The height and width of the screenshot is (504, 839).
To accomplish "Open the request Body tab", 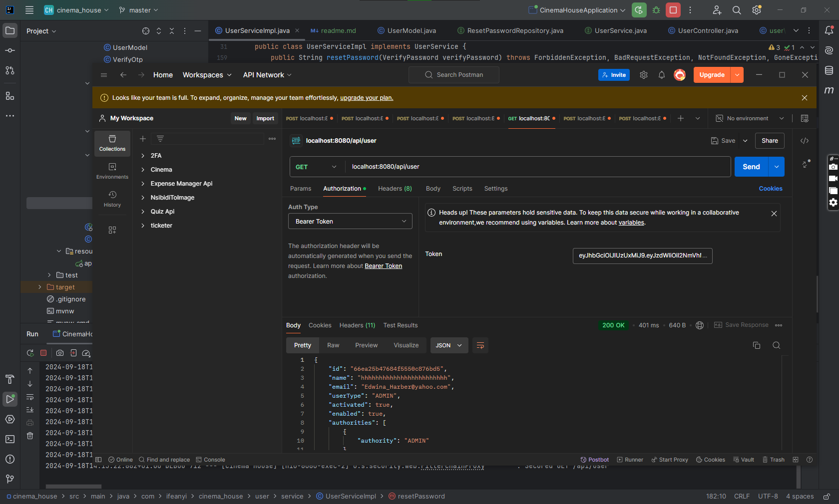I will coord(433,189).
